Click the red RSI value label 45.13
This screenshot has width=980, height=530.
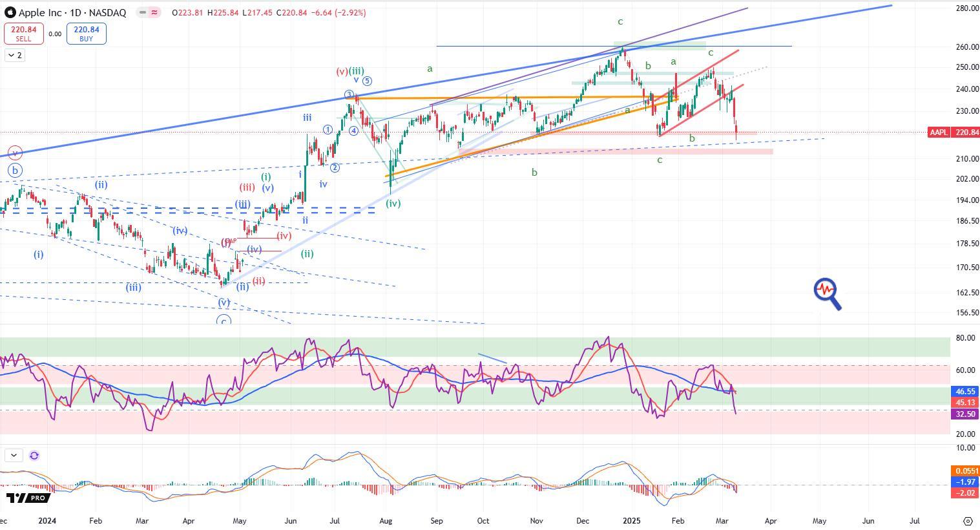pyautogui.click(x=965, y=403)
